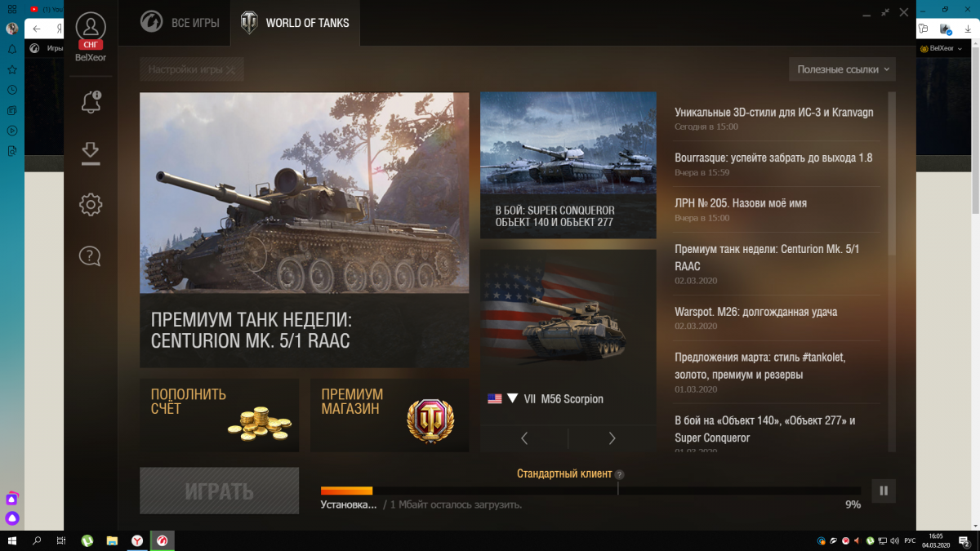The height and width of the screenshot is (551, 980).
Task: Click the installation progress bar
Action: coord(590,491)
